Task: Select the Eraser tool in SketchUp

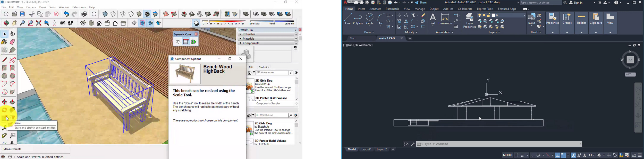Action: [12, 42]
